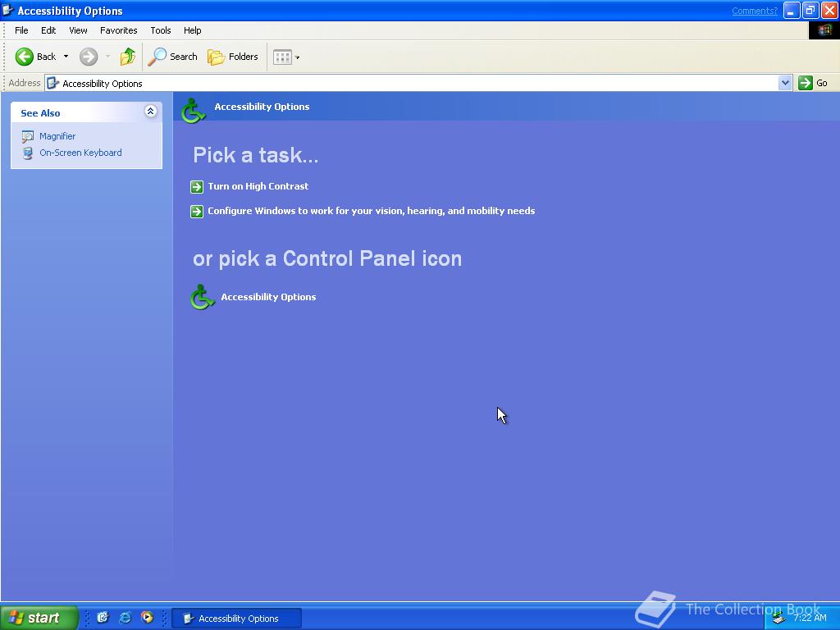This screenshot has width=840, height=630.
Task: Click Configure Windows for your needs task
Action: 372,211
